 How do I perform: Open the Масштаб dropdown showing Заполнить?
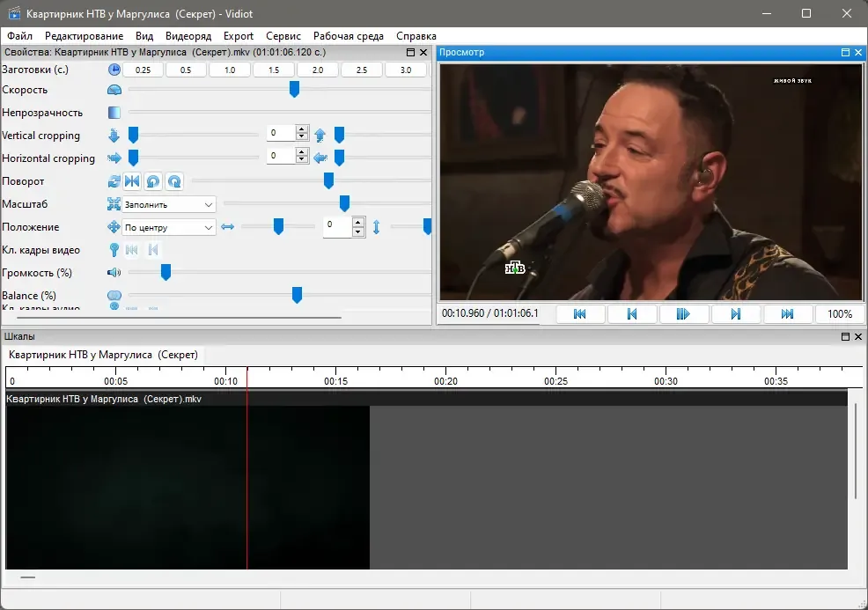pos(169,204)
